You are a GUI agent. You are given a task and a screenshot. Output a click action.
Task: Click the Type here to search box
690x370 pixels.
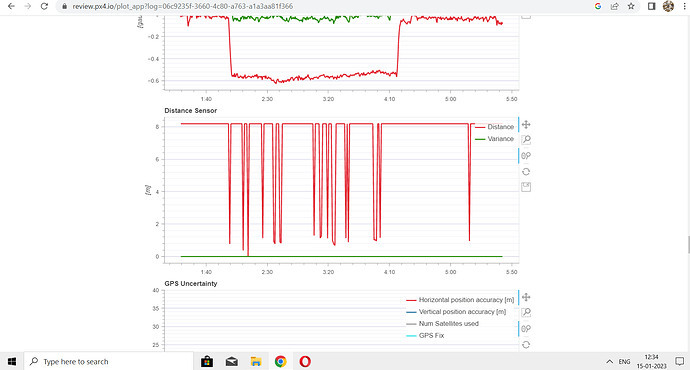108,361
